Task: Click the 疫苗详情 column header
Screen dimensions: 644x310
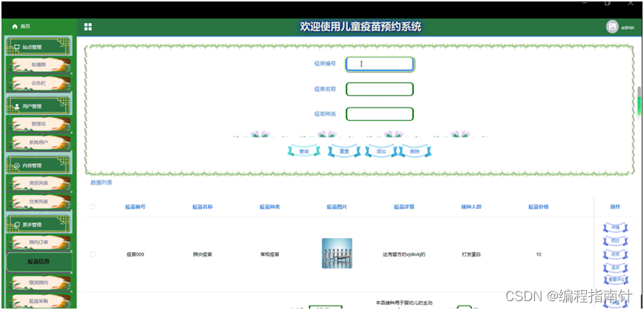Action: click(404, 207)
